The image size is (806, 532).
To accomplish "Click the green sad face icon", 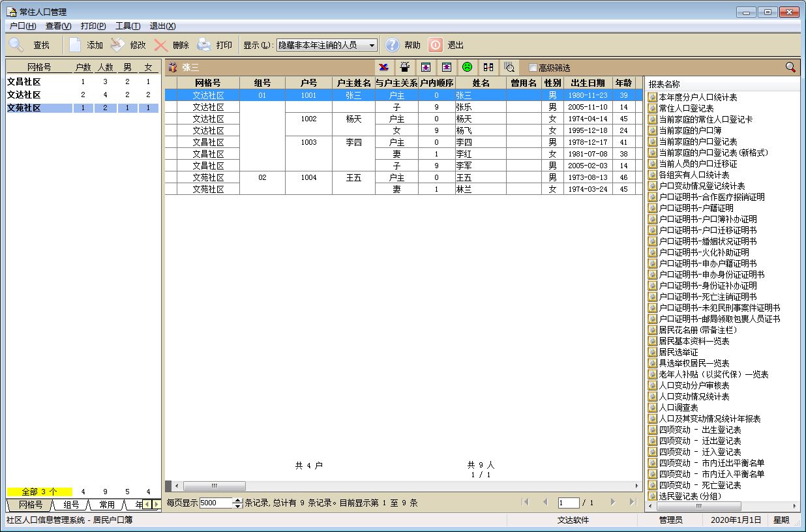I will [x=467, y=67].
